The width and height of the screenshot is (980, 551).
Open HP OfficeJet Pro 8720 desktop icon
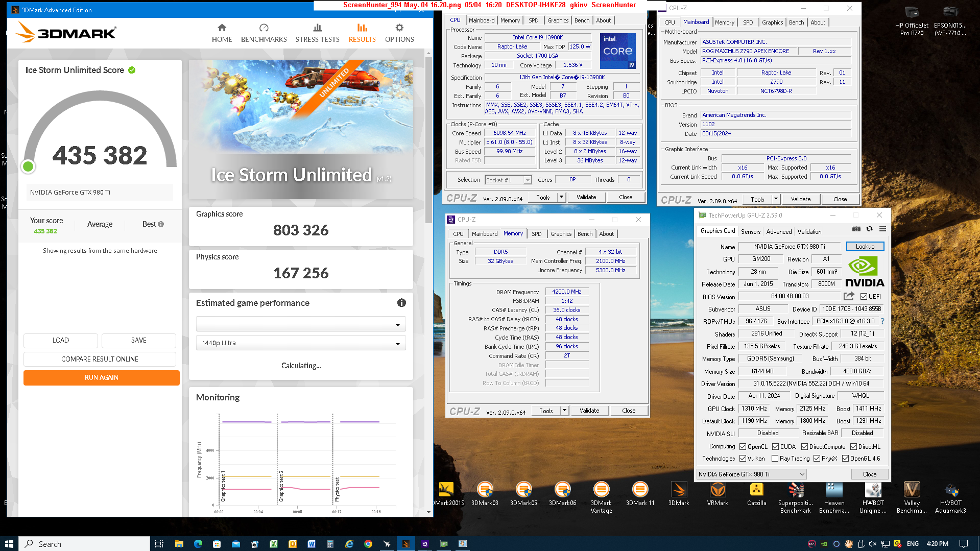912,21
